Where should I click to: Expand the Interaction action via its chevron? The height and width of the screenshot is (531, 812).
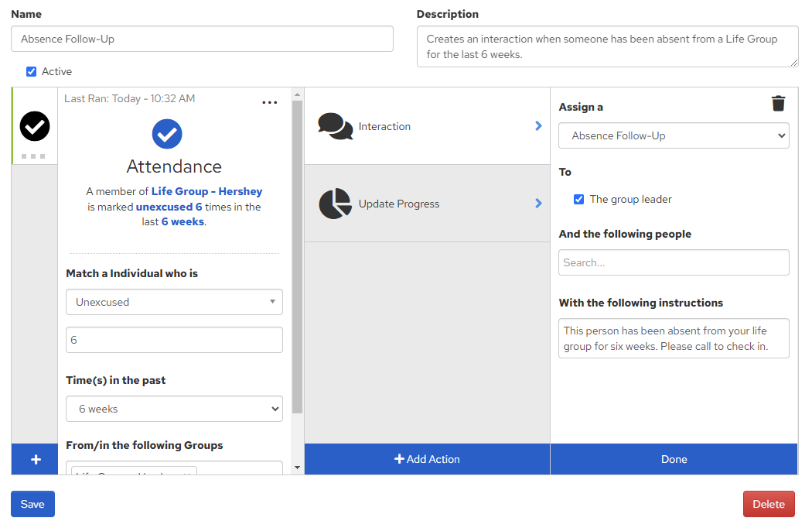pyautogui.click(x=539, y=125)
